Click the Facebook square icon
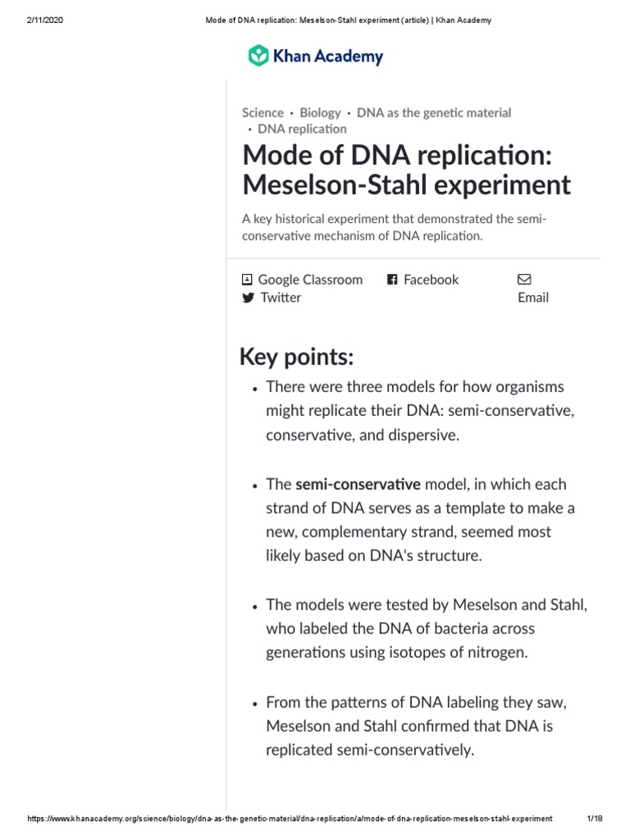This screenshot has height=840, width=630. click(392, 280)
